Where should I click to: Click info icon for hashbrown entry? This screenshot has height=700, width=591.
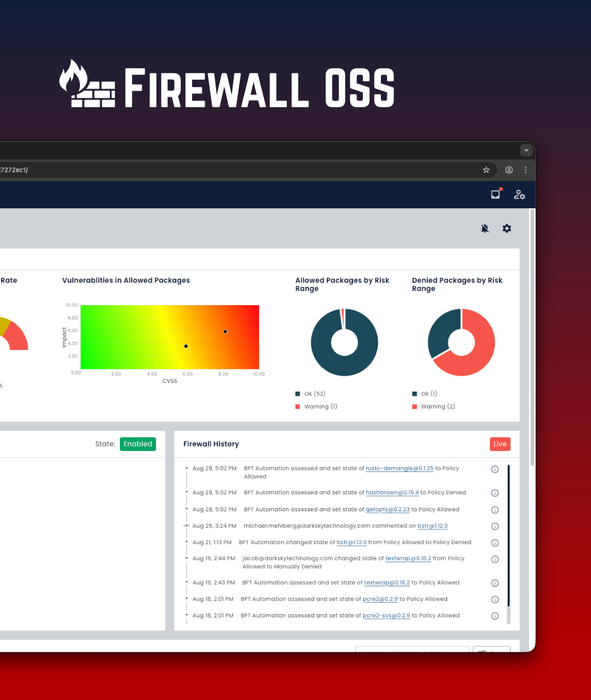coord(495,493)
